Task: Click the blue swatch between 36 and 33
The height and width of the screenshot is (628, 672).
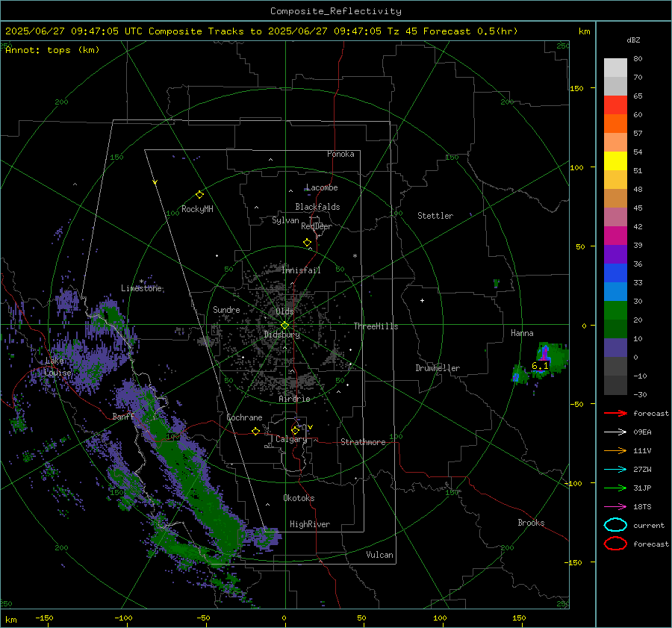Action: point(615,273)
